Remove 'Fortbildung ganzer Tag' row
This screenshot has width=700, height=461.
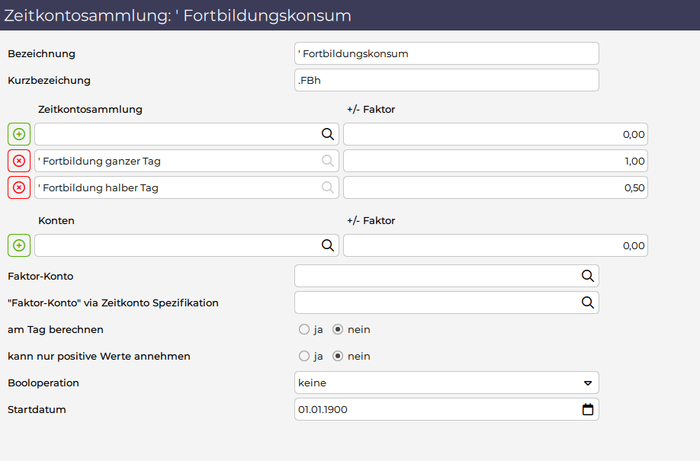tap(19, 161)
